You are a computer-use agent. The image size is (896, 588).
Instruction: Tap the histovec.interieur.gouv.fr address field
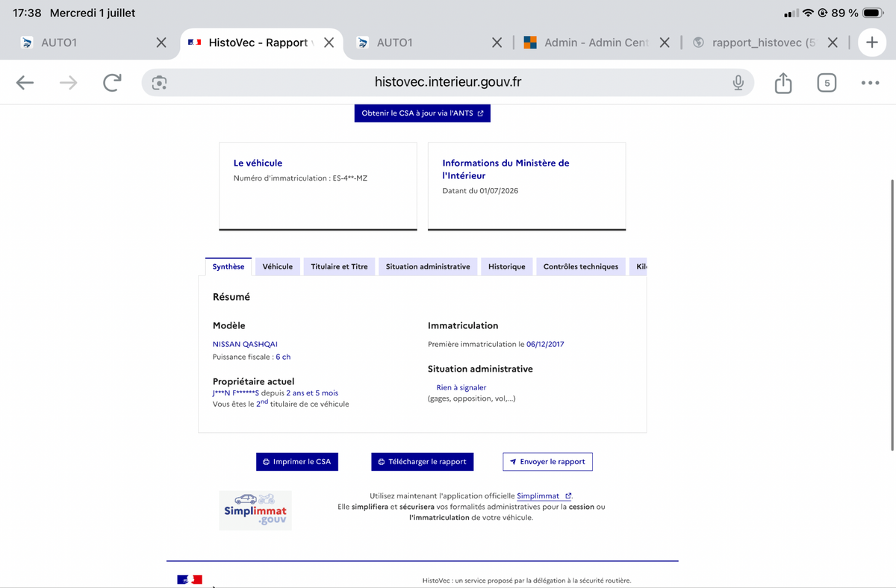point(448,83)
